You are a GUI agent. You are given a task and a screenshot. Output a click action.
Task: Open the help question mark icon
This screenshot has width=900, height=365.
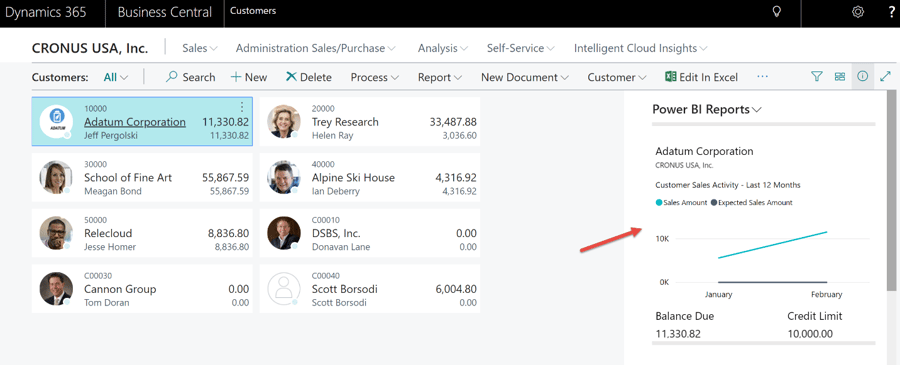coord(891,12)
